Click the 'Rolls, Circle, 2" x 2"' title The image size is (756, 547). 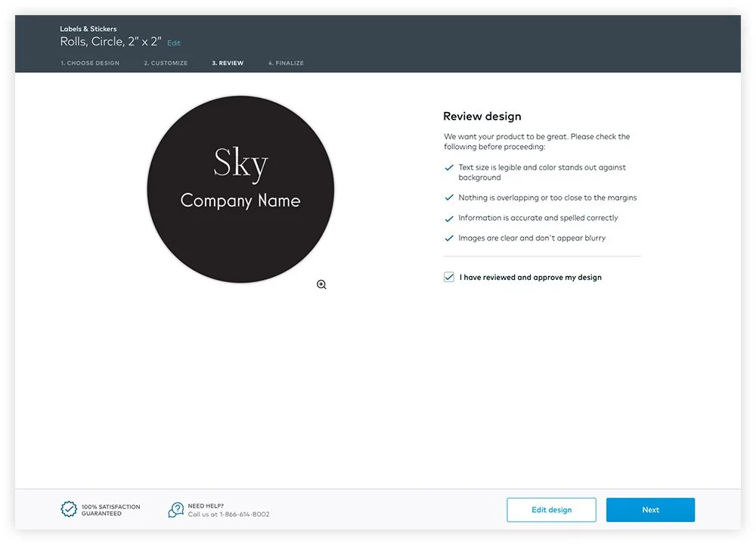[x=111, y=42]
